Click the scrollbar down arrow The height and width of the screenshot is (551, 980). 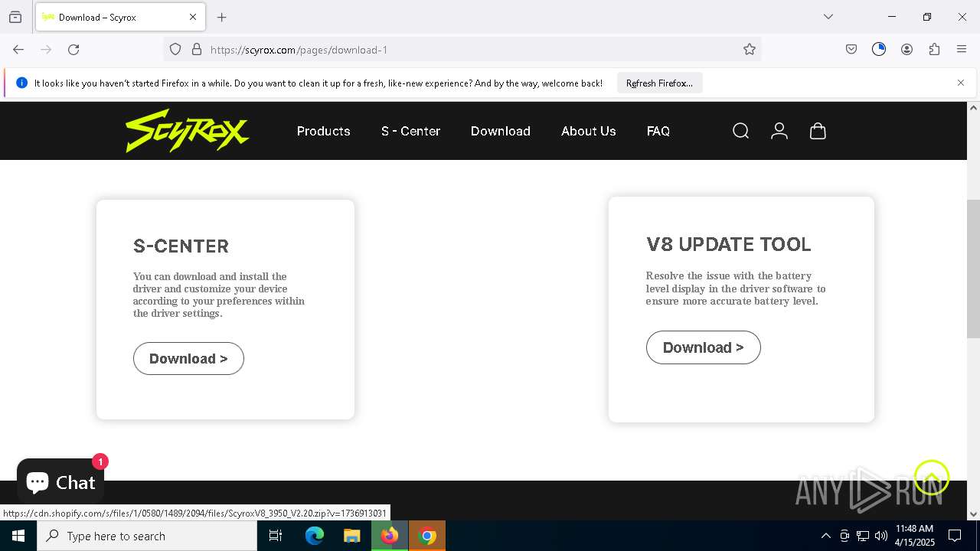tap(973, 514)
